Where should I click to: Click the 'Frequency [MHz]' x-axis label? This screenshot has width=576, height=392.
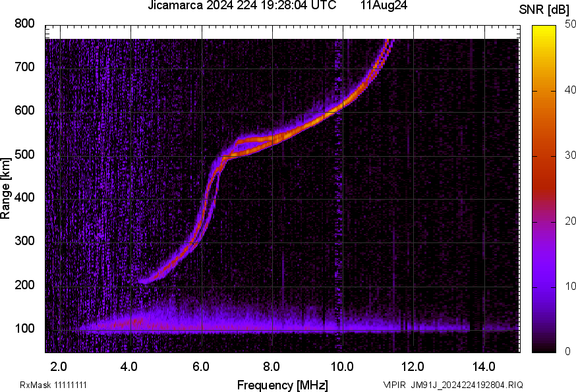click(283, 385)
